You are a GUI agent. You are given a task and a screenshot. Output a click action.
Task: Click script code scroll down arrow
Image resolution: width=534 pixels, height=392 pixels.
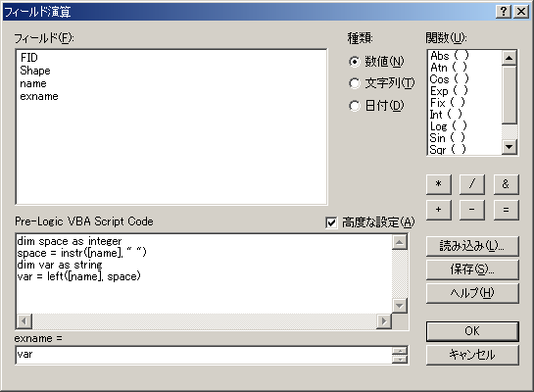point(400,306)
